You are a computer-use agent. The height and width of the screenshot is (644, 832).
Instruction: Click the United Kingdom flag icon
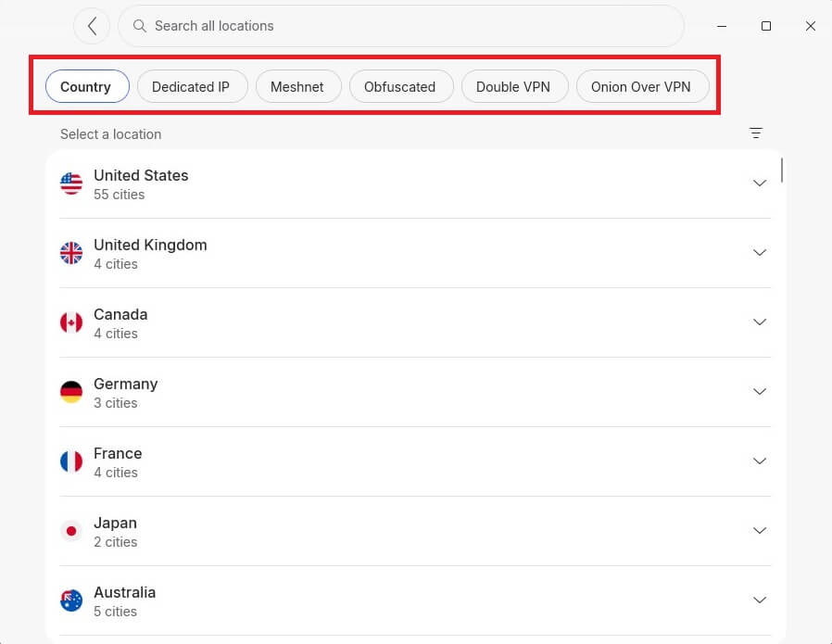[x=71, y=253]
